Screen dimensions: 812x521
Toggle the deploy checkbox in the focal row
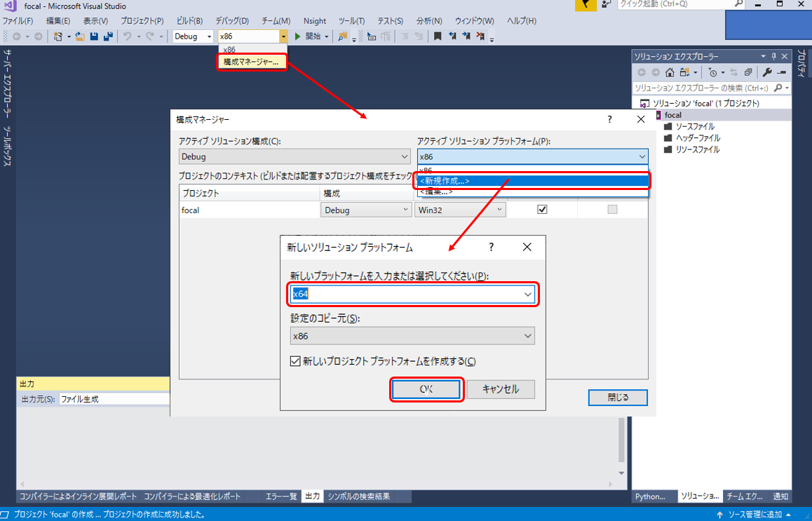pos(612,210)
